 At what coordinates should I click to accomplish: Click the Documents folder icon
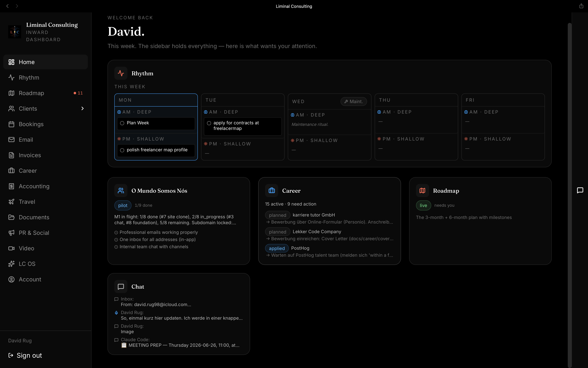tap(11, 217)
